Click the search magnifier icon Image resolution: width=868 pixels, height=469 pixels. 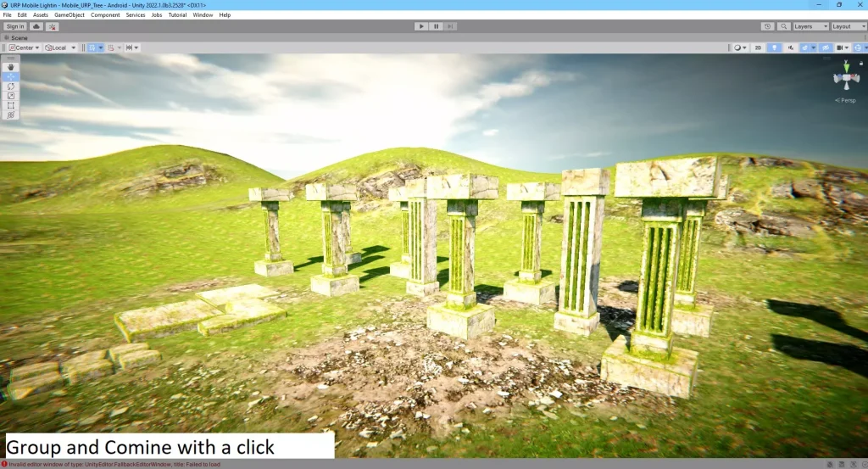[x=784, y=26]
